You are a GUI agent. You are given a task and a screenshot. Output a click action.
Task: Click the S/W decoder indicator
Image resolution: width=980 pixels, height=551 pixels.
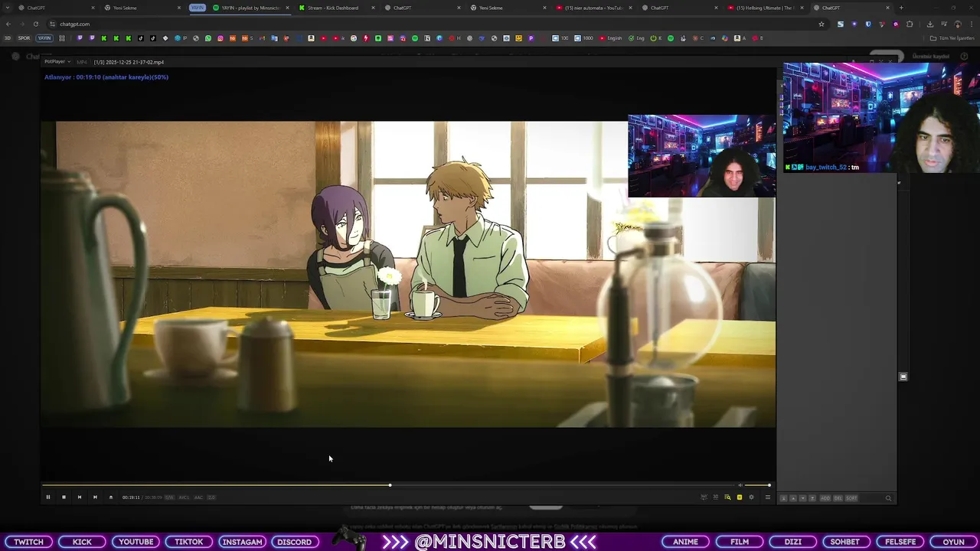pos(169,497)
